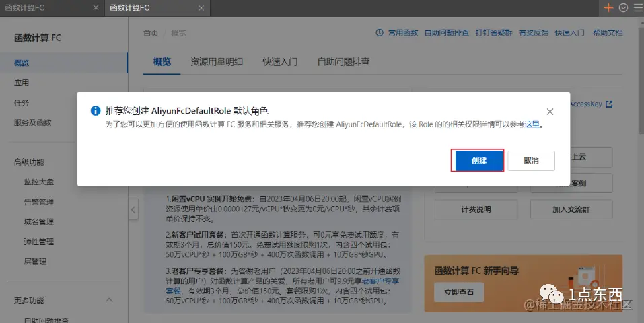This screenshot has height=323, width=644.
Task: Click the clock icon beside 常用函数
Action: pyautogui.click(x=380, y=32)
